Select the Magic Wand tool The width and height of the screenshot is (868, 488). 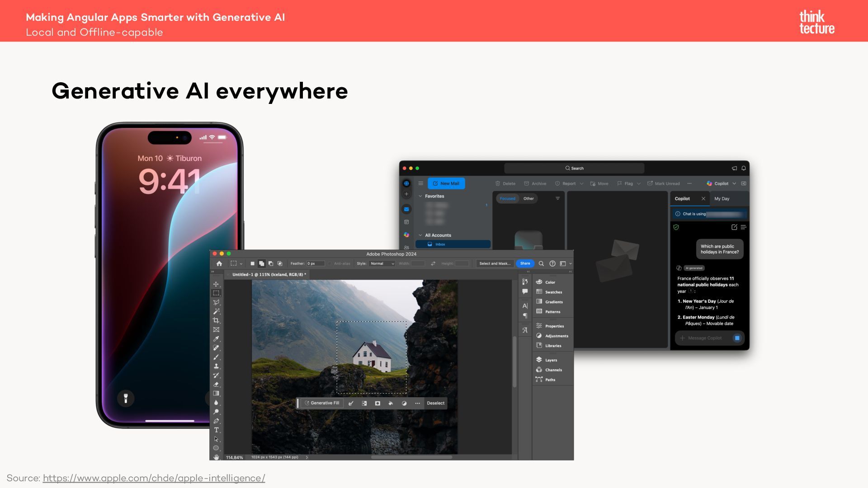[x=216, y=311]
